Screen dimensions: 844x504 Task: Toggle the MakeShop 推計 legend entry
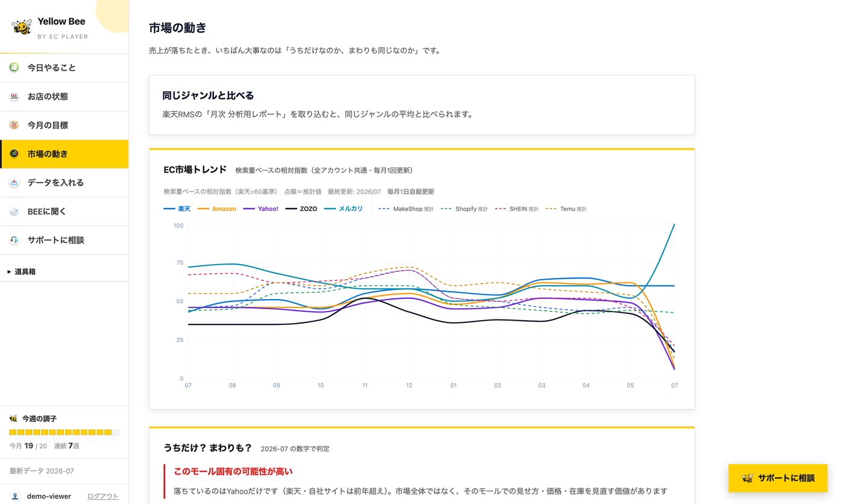click(406, 209)
